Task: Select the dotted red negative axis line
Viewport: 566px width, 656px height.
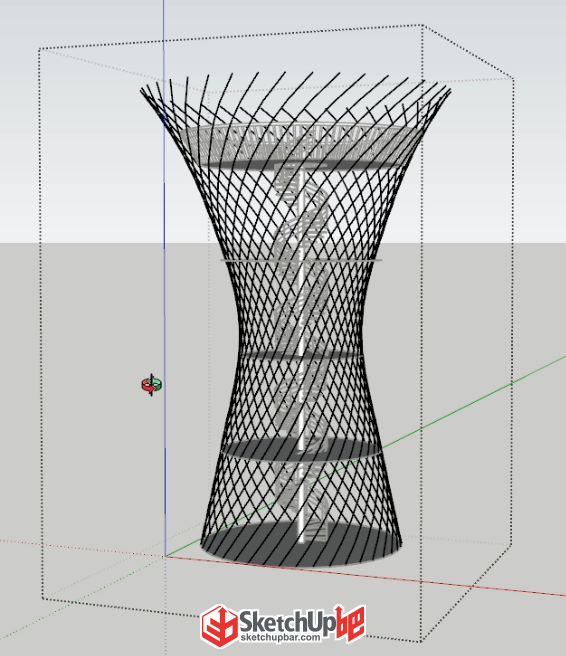Action: coord(82,548)
